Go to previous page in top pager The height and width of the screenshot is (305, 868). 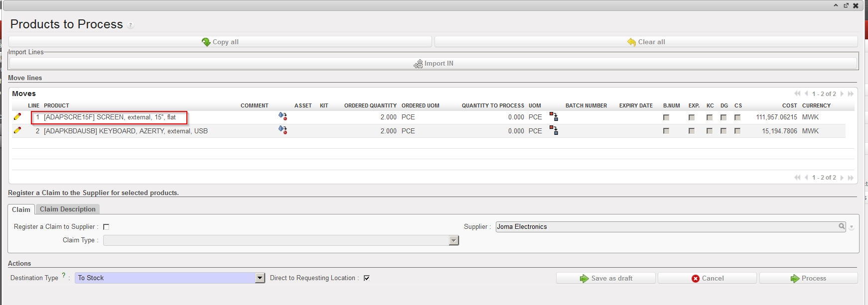806,94
